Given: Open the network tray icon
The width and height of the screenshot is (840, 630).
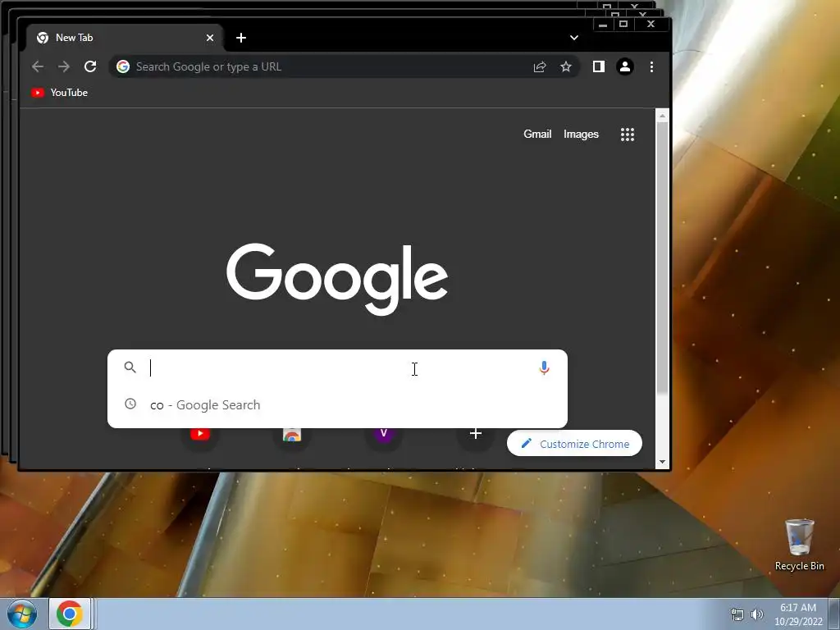Looking at the screenshot, I should pos(737,614).
